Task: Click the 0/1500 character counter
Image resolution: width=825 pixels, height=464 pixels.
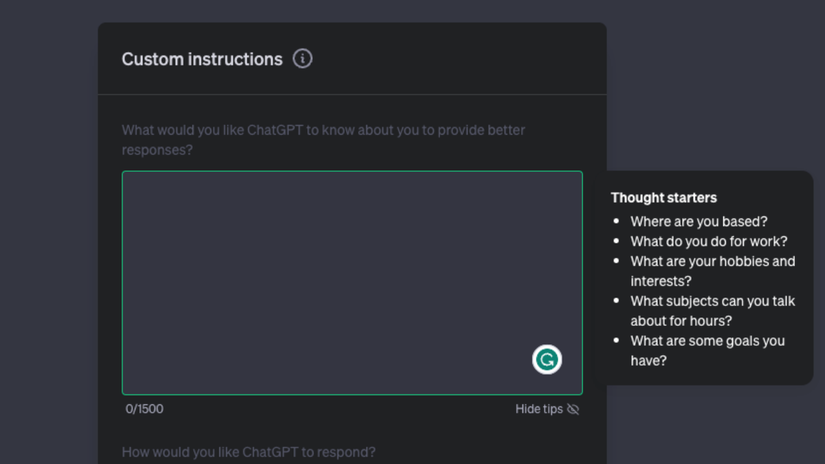Action: (x=144, y=409)
